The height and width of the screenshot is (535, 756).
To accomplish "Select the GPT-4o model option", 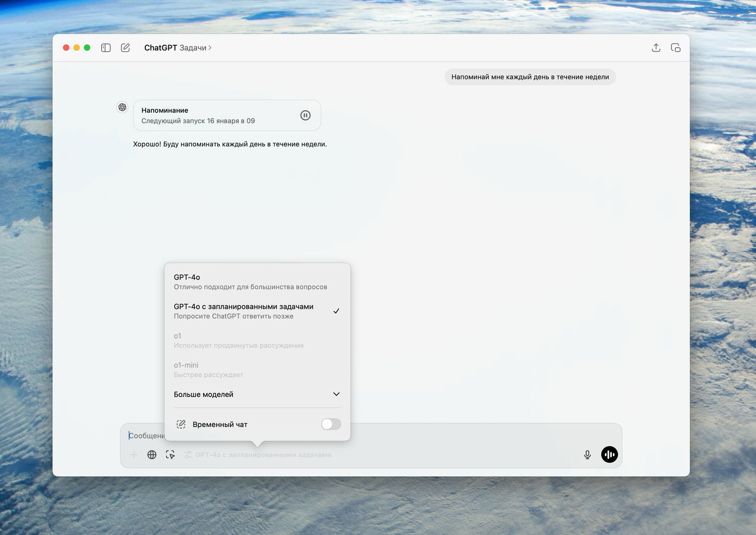I will pyautogui.click(x=257, y=282).
